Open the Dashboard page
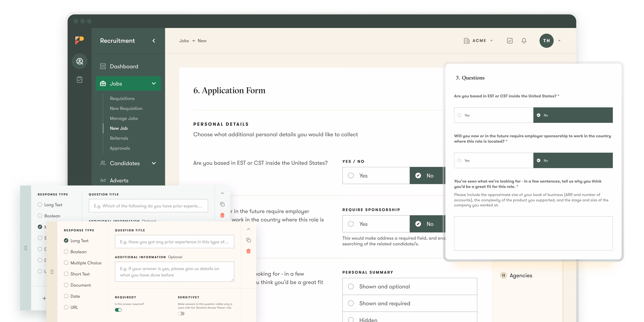Image resolution: width=644 pixels, height=322 pixels. [x=124, y=67]
